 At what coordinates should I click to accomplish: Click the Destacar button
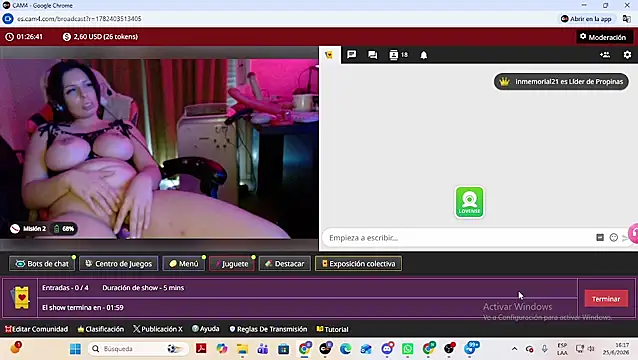tap(284, 264)
